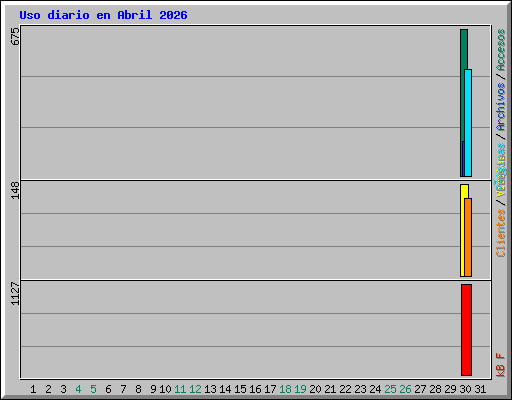This screenshot has width=512, height=400.
Task: Click the Clientes legend label
Action: click(x=501, y=233)
